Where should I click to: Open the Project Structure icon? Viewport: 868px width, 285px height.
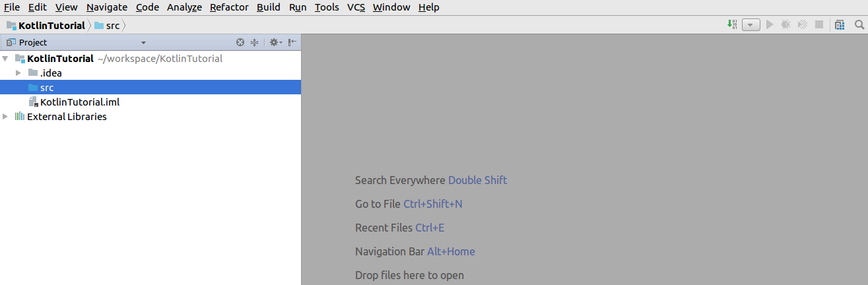click(839, 24)
